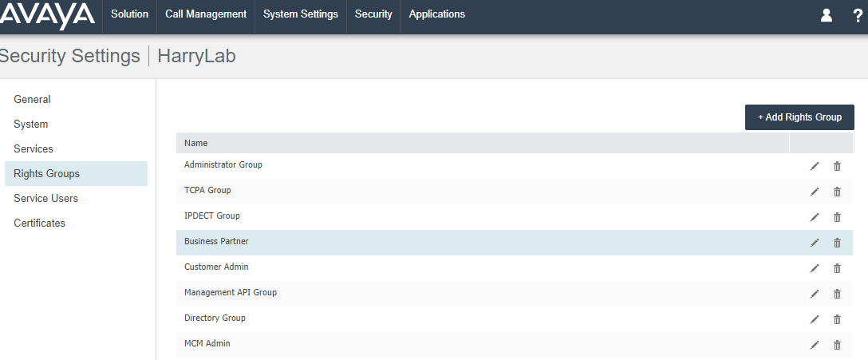Edit the Business Partner pencil icon

[815, 243]
